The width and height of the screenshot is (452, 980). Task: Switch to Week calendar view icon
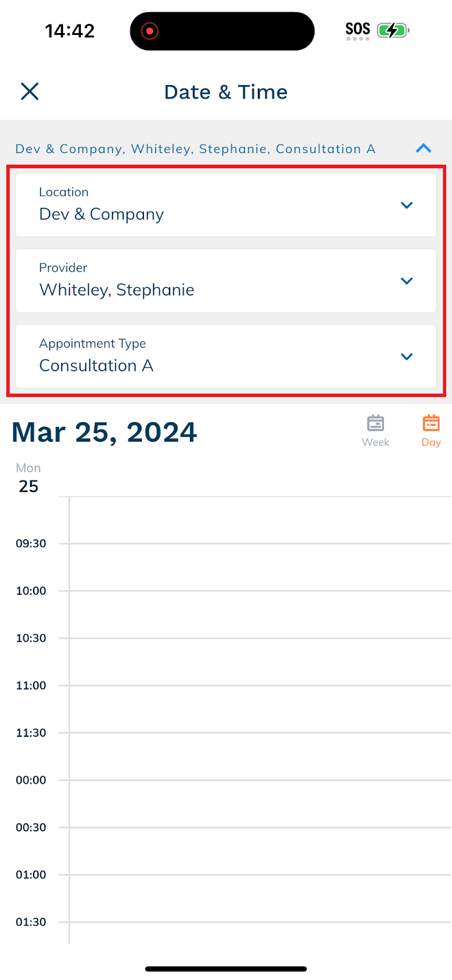point(375,431)
